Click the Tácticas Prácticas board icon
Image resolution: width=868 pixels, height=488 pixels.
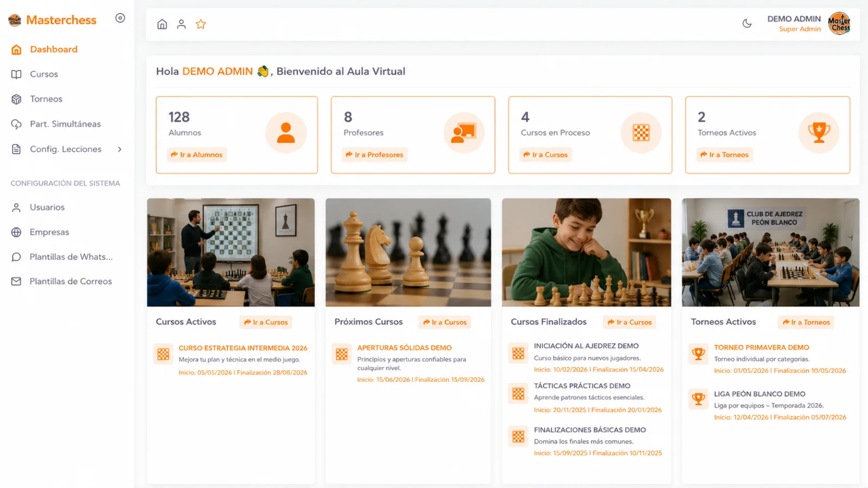pos(519,394)
